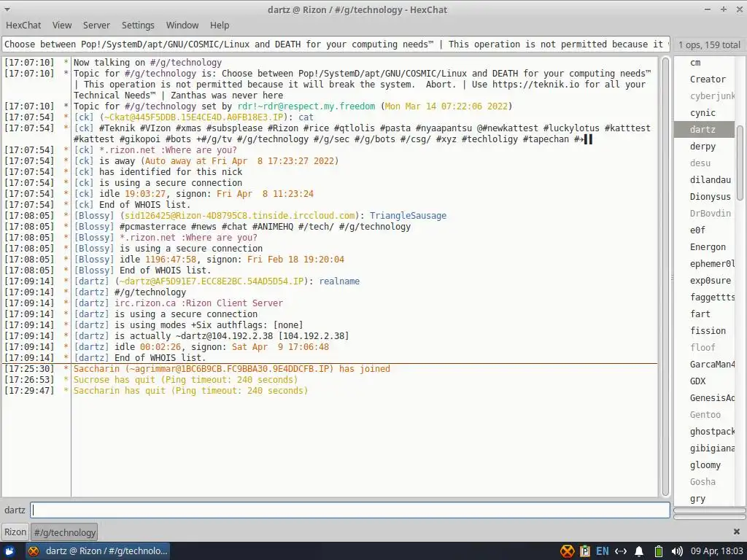Select user e0f in user list
This screenshot has width=747, height=560.
click(697, 230)
